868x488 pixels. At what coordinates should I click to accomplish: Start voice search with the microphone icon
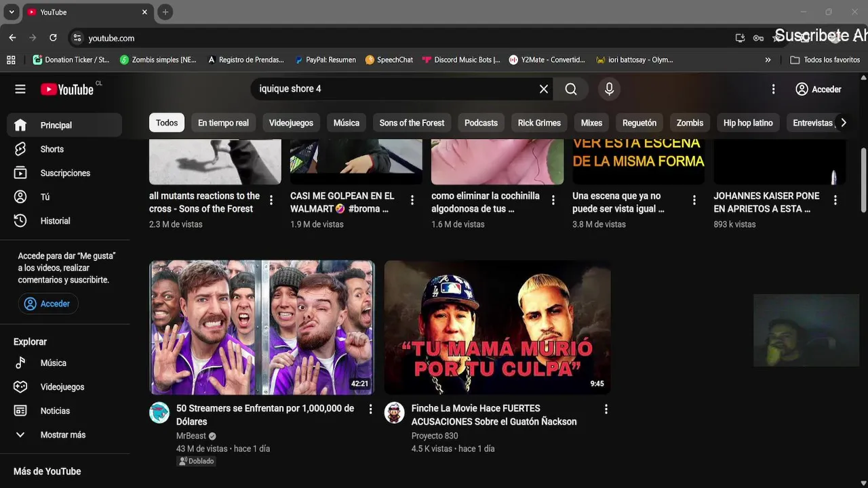pyautogui.click(x=609, y=89)
